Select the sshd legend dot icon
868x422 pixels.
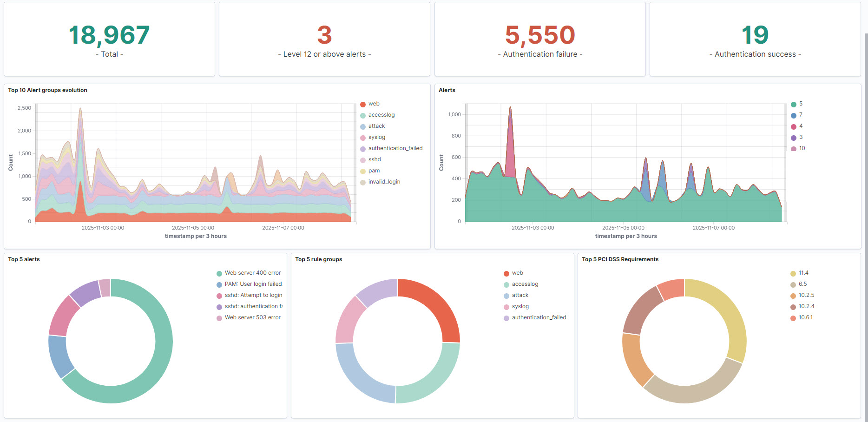tap(363, 160)
